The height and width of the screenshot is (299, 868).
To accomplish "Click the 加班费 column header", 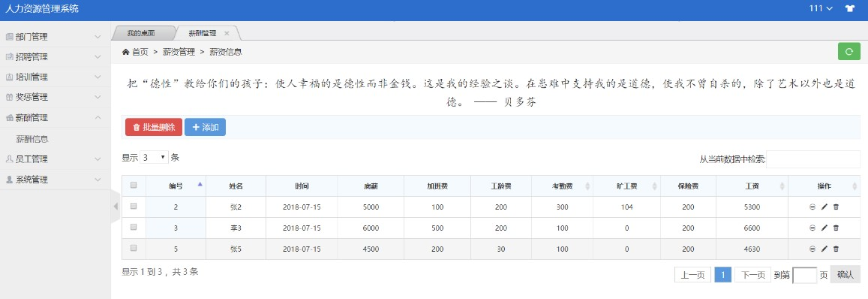I will coord(437,186).
